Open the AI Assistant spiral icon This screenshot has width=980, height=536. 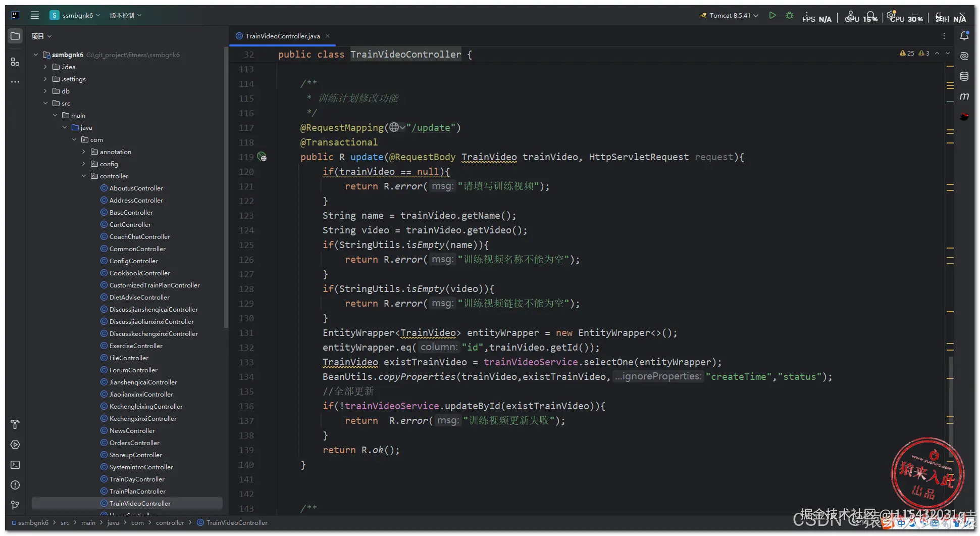pyautogui.click(x=964, y=56)
